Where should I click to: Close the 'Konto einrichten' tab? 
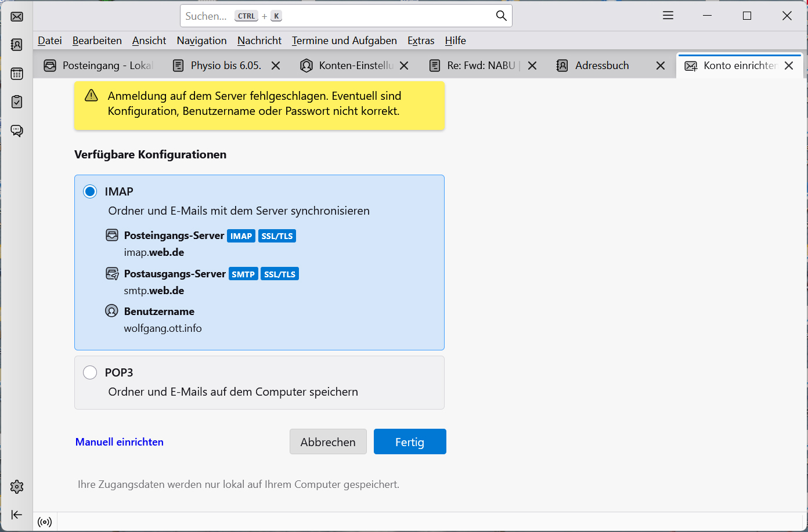tap(789, 66)
